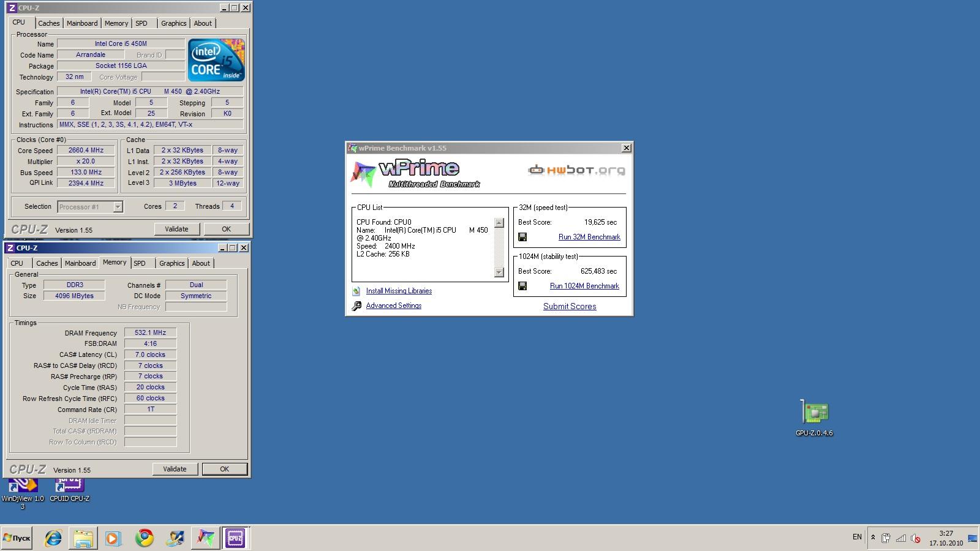Open the network signal tray icon
980x551 pixels.
[901, 538]
